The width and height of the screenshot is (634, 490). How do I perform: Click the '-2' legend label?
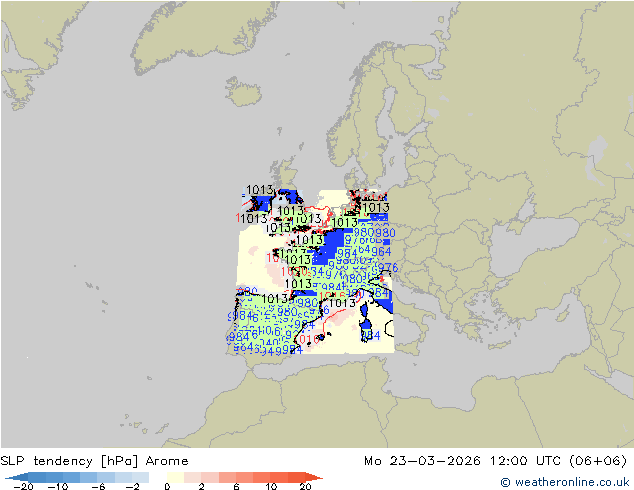[132, 486]
